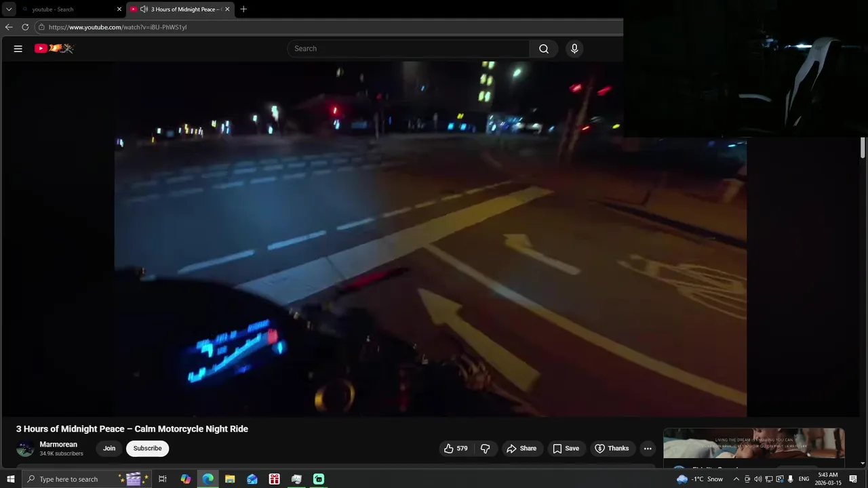Screen dimensions: 868x488
Task: Open Task View on taskbar
Action: click(163, 479)
